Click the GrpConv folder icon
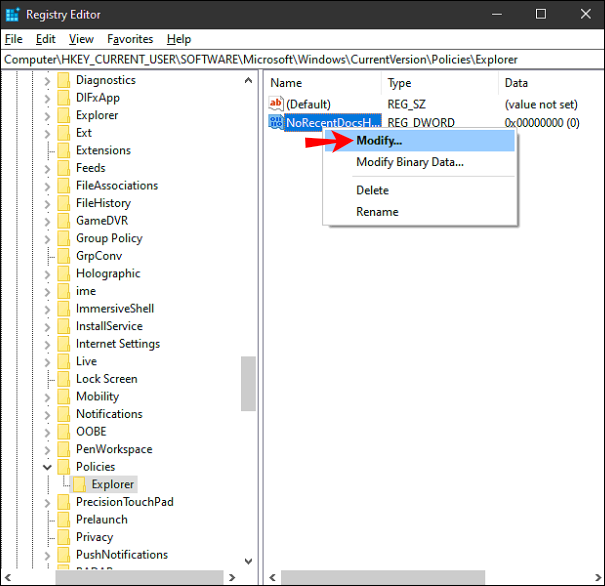Screen dimensions: 605x586 coord(64,256)
